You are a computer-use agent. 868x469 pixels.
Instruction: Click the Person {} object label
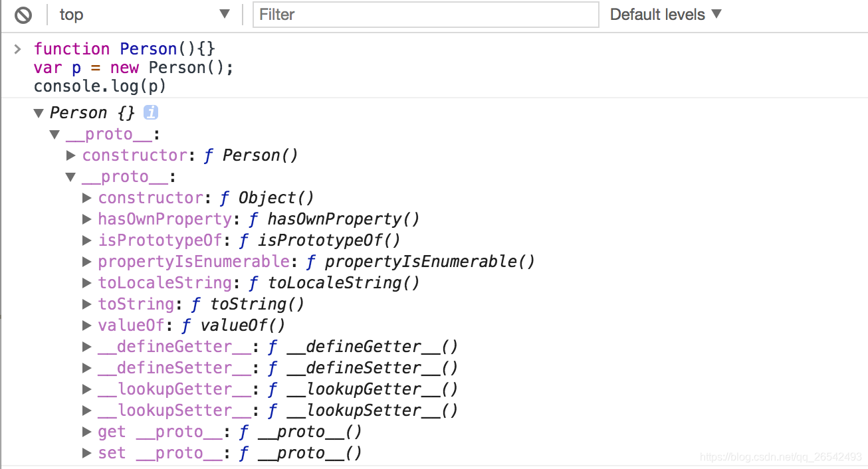coord(92,113)
